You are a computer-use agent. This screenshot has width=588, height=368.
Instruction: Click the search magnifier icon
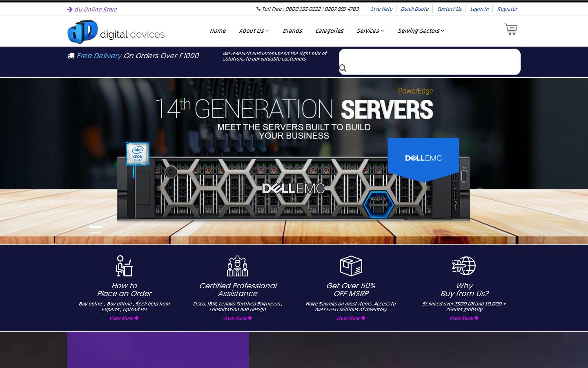(x=343, y=68)
